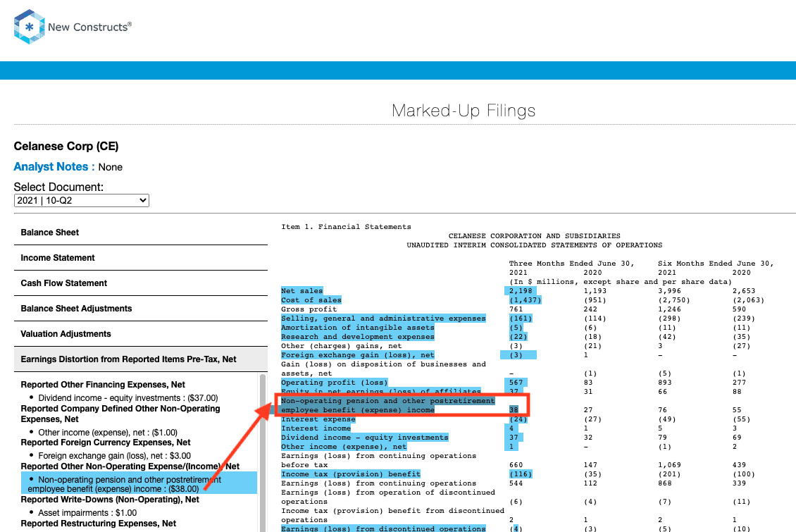This screenshot has width=796, height=532.
Task: Select Dividend income - equity investments adjustment item
Action: (x=128, y=398)
